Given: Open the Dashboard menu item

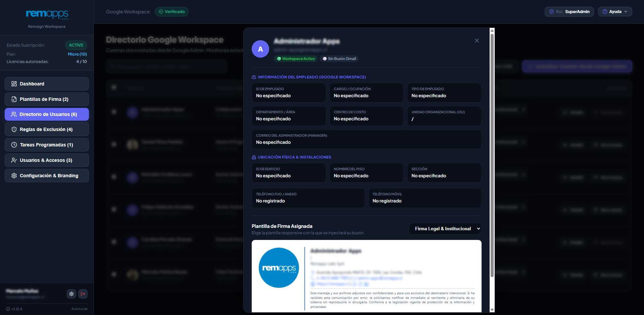Looking at the screenshot, I should coord(47,84).
